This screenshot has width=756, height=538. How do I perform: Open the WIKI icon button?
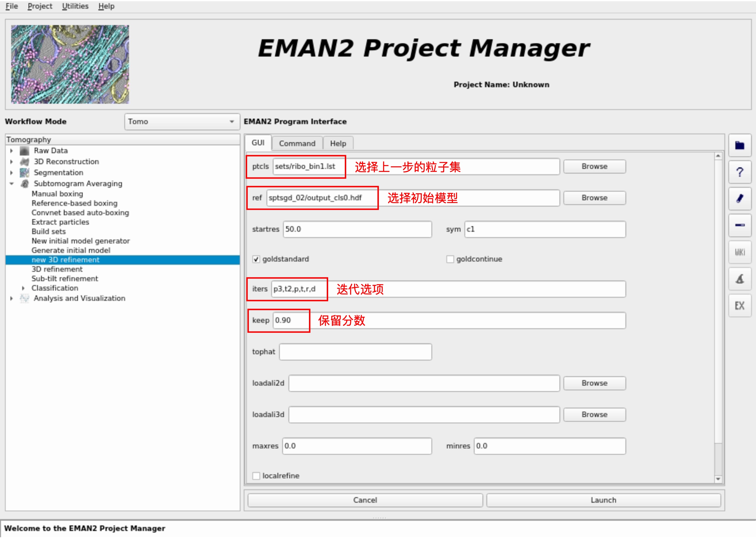pos(739,253)
